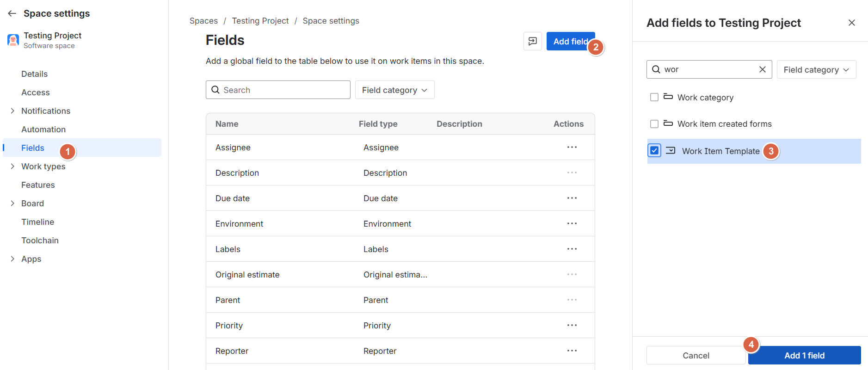Open Toolchain in the sidebar
The height and width of the screenshot is (370, 868).
click(40, 240)
